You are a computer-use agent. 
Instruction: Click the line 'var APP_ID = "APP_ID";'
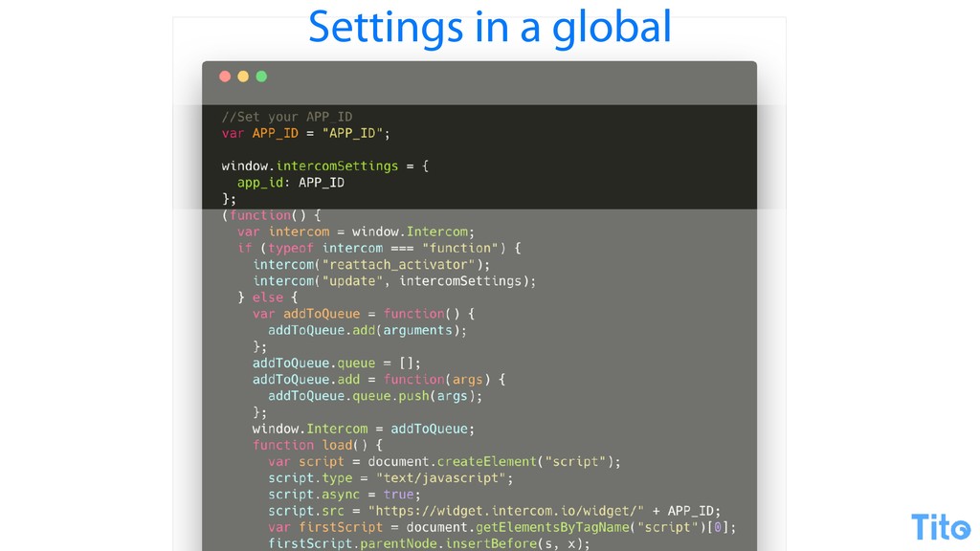coord(305,133)
